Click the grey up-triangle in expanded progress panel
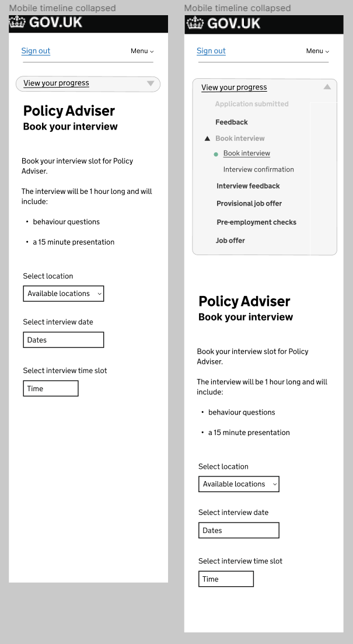The width and height of the screenshot is (353, 644). tap(327, 87)
